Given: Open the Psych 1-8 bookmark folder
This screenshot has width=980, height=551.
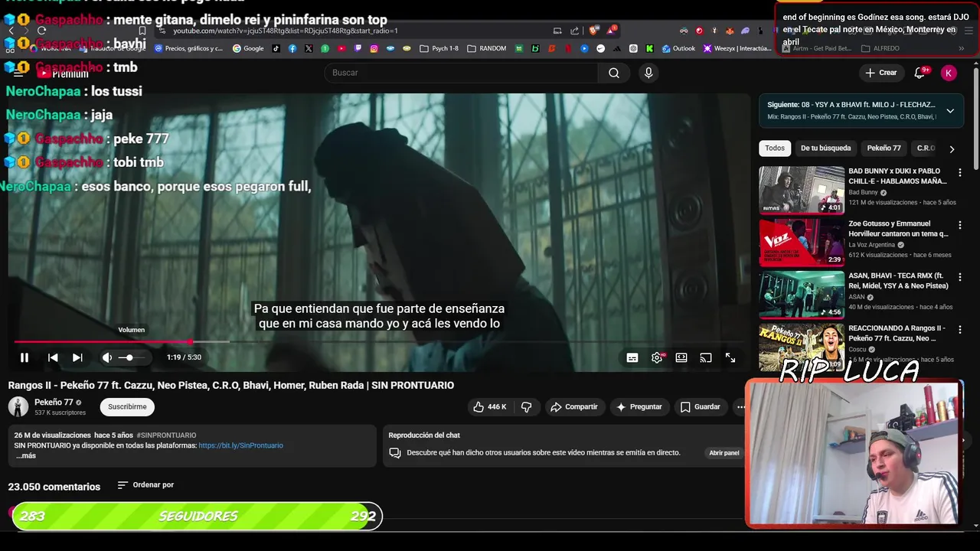Looking at the screenshot, I should click(439, 48).
